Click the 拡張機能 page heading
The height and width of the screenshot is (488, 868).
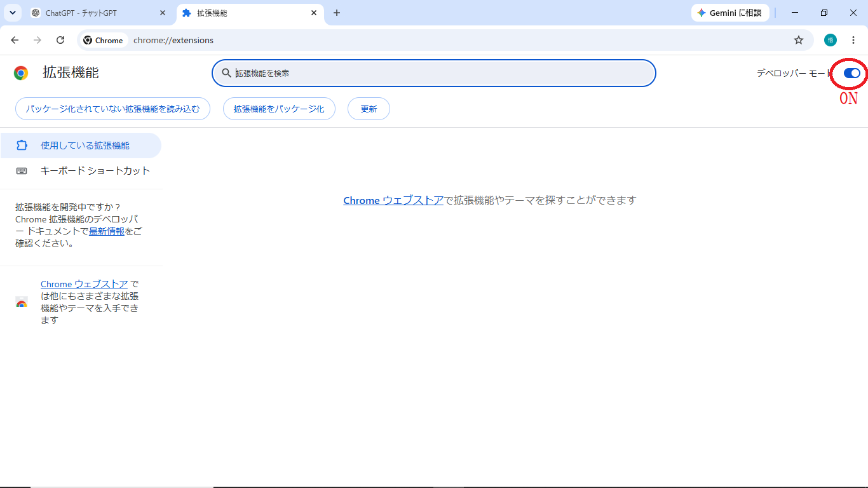[x=71, y=72]
